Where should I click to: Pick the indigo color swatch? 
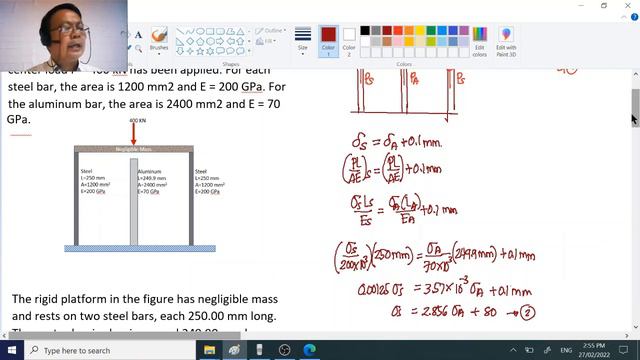[x=453, y=31]
